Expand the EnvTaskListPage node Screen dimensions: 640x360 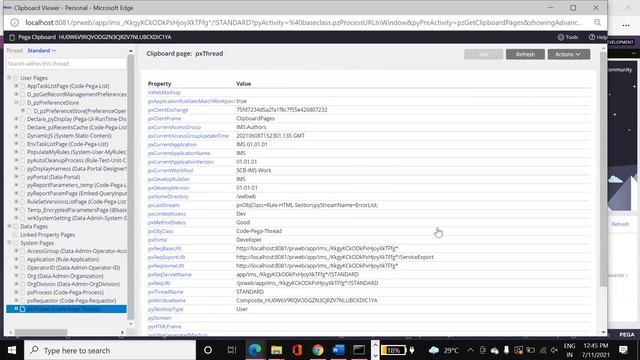point(16,144)
